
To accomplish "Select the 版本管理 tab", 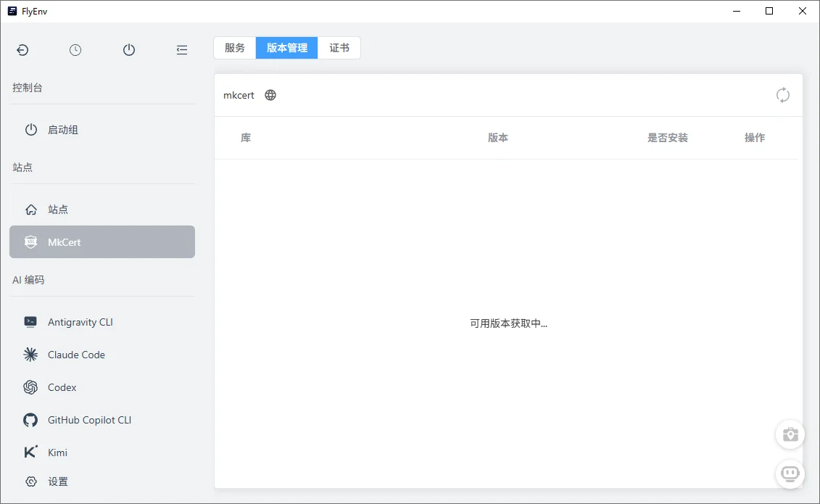I will [x=286, y=48].
